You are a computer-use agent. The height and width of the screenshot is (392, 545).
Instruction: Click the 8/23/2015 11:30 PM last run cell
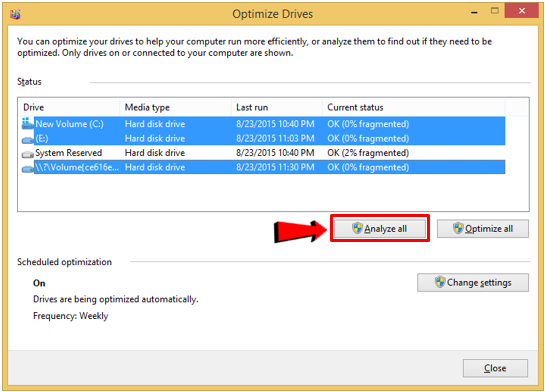pyautogui.click(x=275, y=167)
